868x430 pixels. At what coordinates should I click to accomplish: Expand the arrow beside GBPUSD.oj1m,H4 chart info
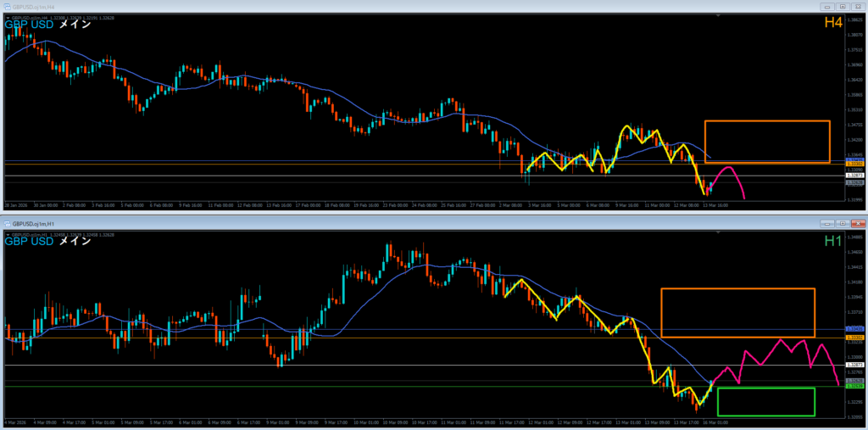(x=8, y=19)
